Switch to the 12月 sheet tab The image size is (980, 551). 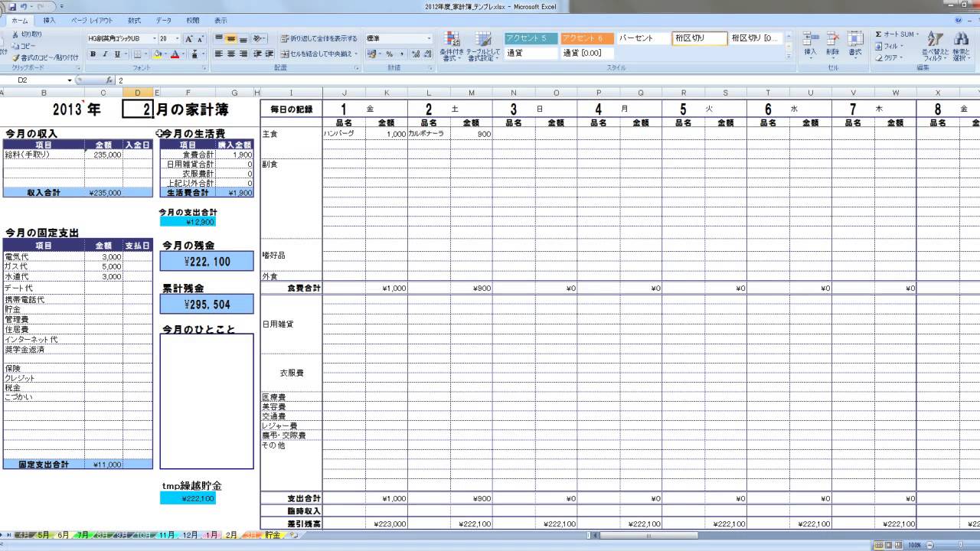point(191,535)
